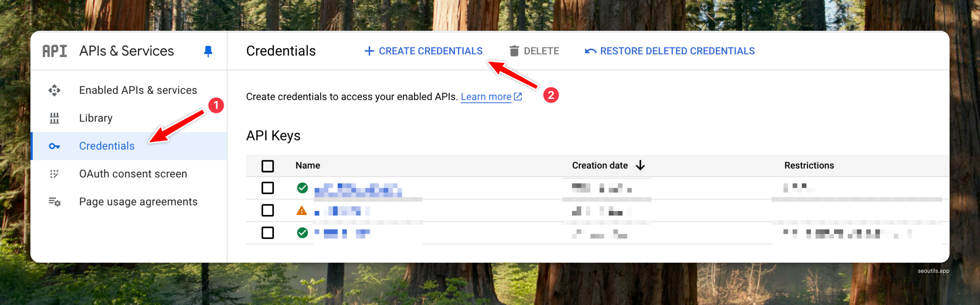Click the Delete trash can icon
Screen dimensions: 980x305
(514, 51)
